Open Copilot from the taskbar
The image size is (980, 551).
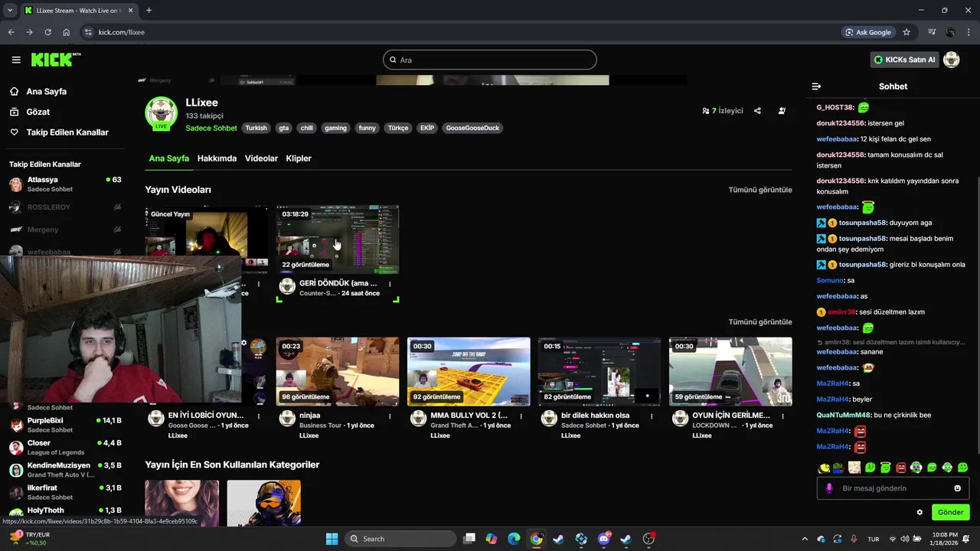tap(491, 539)
